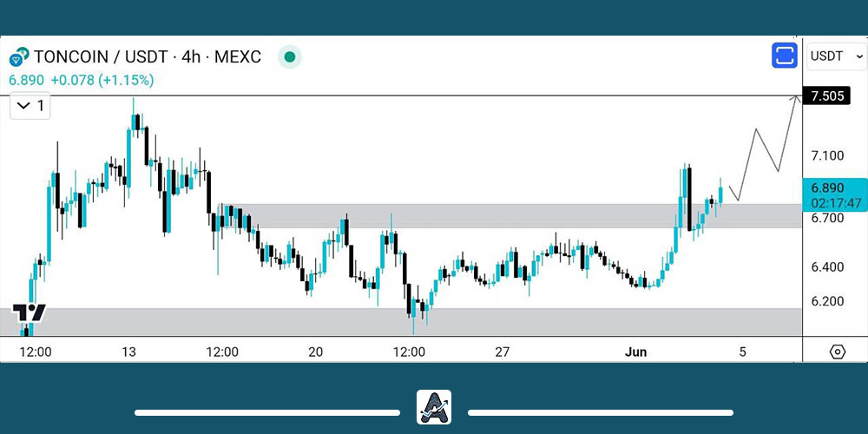
Task: Click the arrowhead of the projection line
Action: 796,98
